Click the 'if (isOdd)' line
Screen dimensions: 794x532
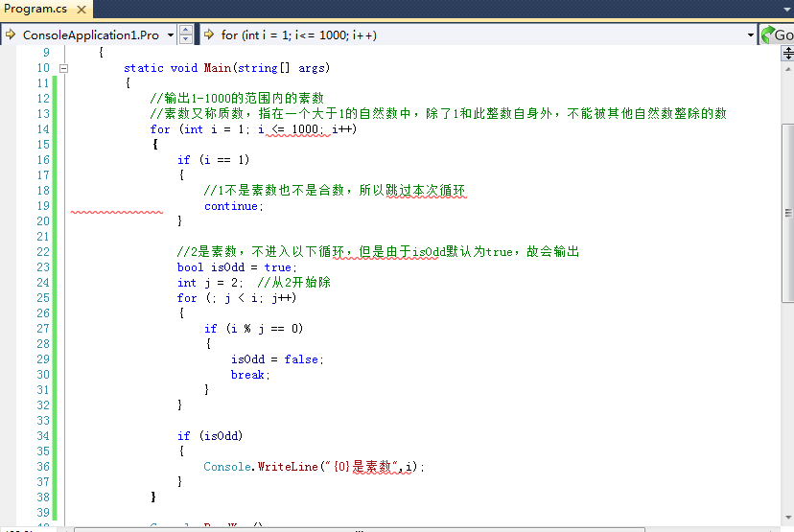pyautogui.click(x=210, y=436)
